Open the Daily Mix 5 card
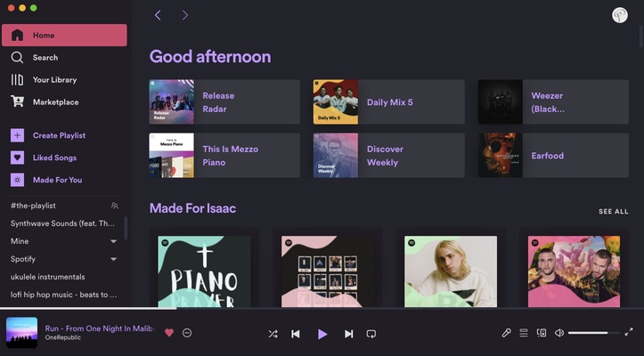 (x=389, y=101)
